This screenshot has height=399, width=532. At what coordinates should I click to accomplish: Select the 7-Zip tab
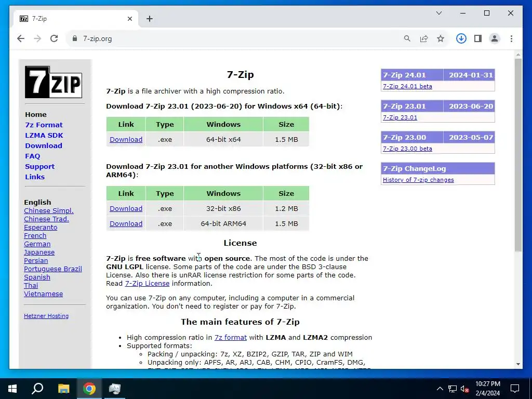point(76,19)
